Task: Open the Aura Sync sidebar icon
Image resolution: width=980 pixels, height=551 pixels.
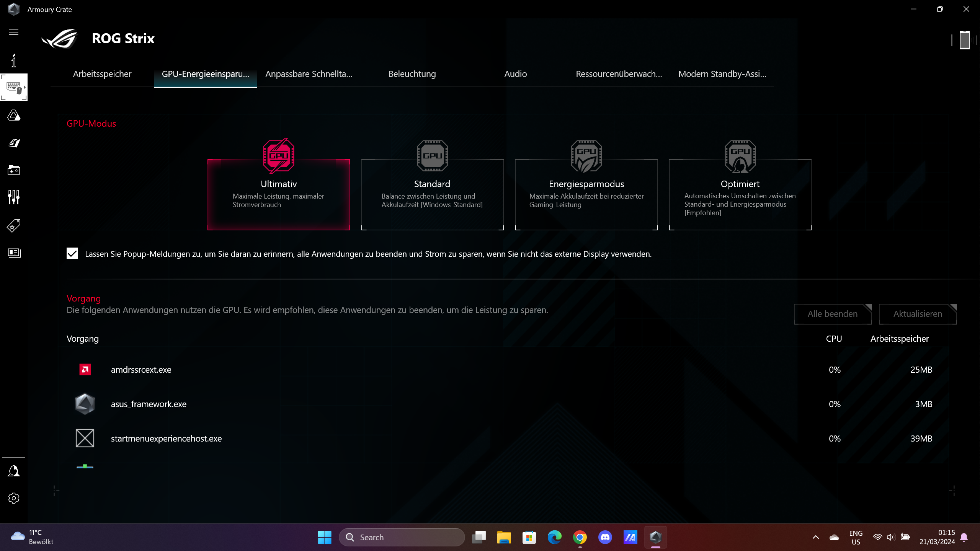Action: pyautogui.click(x=14, y=115)
